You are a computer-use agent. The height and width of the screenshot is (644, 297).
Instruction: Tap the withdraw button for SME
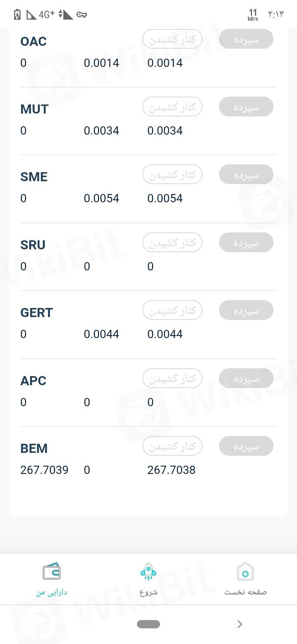click(x=172, y=175)
